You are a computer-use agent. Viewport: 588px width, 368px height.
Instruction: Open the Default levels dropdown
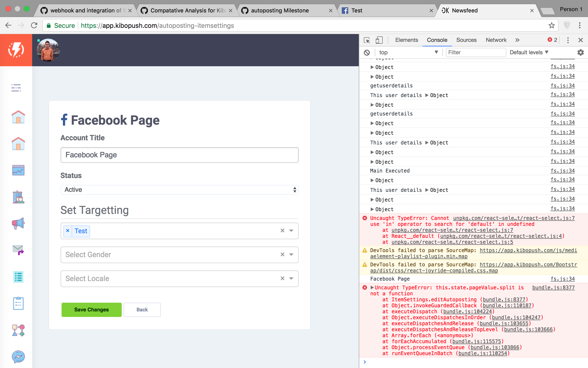[529, 52]
